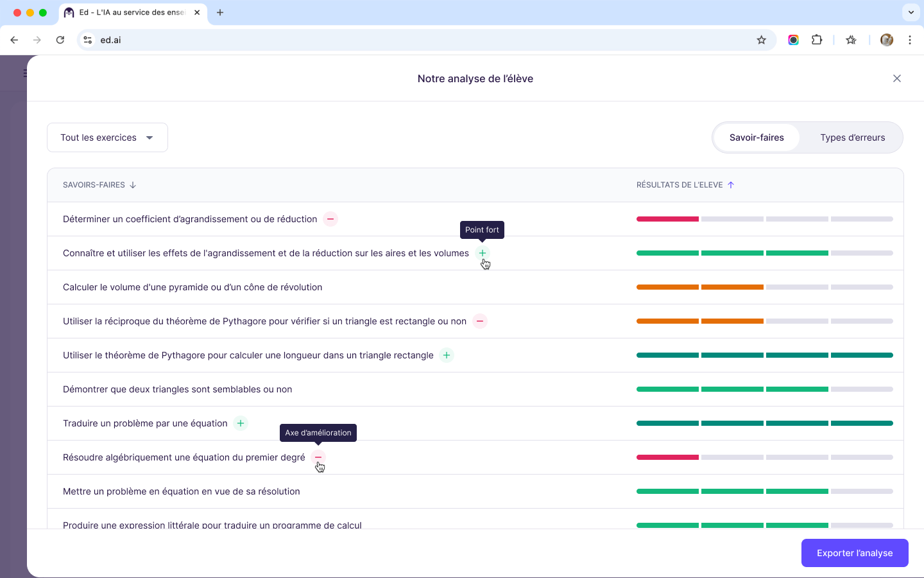The height and width of the screenshot is (578, 924).
Task: Open the Chrome three-dot menu
Action: click(x=910, y=40)
